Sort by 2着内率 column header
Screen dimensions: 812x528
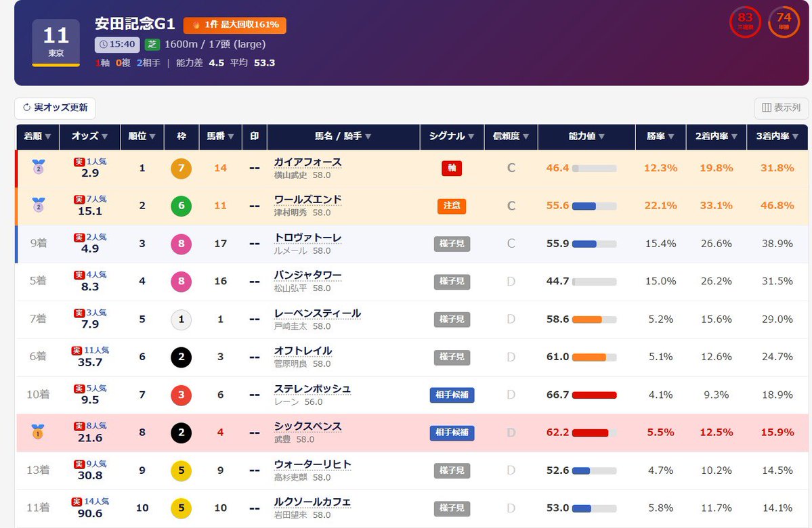[717, 136]
